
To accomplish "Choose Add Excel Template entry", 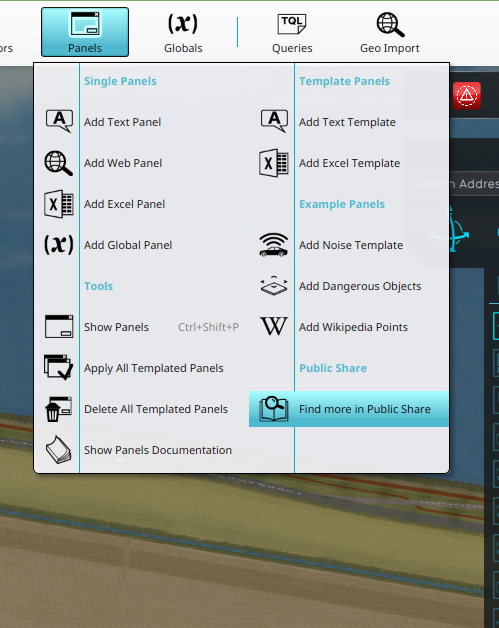I will (350, 163).
